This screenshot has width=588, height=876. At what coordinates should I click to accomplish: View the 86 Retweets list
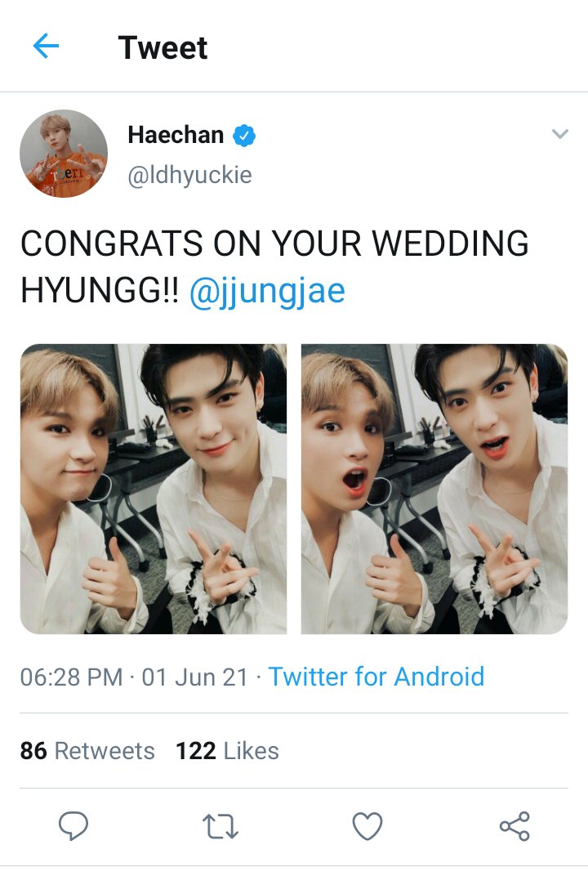(x=87, y=751)
